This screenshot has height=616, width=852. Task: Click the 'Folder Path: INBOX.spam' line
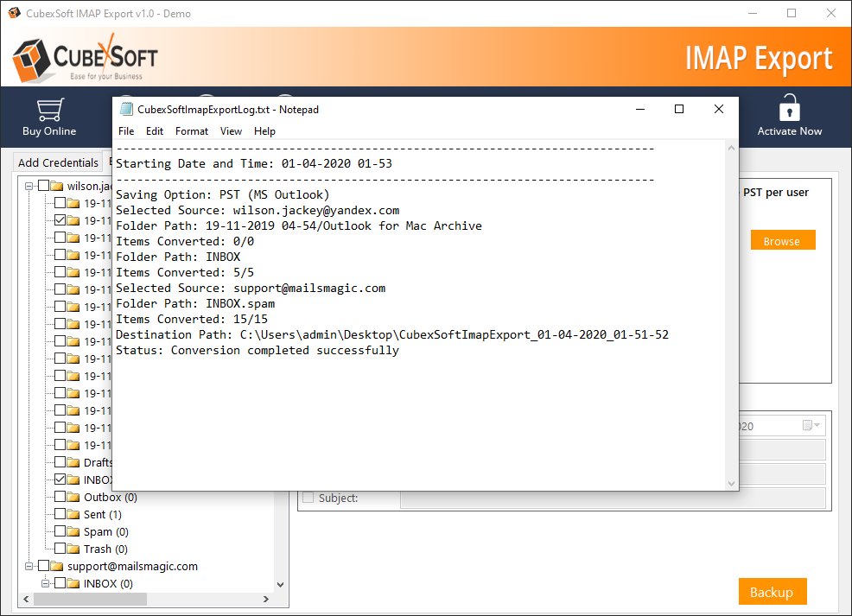click(x=195, y=303)
